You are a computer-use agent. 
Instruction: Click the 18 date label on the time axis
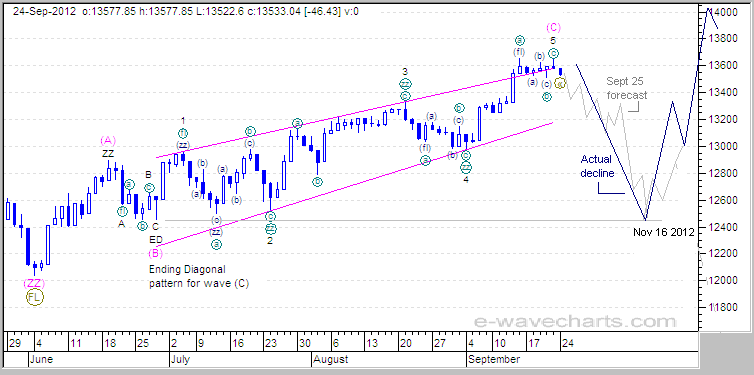pos(111,344)
